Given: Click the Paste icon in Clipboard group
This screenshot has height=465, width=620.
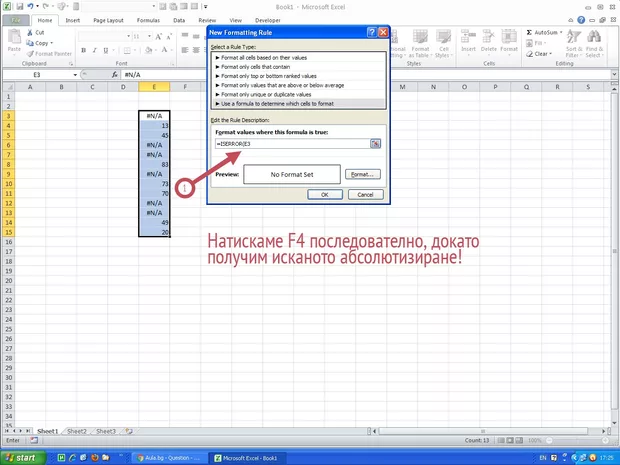Looking at the screenshot, I should 14,37.
